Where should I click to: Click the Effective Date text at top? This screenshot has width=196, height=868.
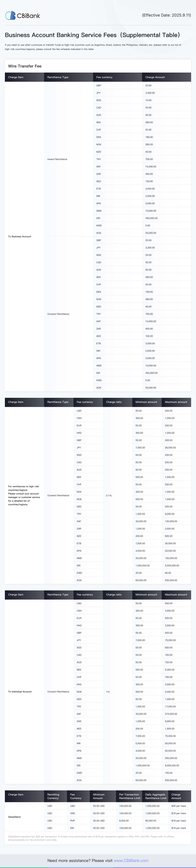click(166, 15)
